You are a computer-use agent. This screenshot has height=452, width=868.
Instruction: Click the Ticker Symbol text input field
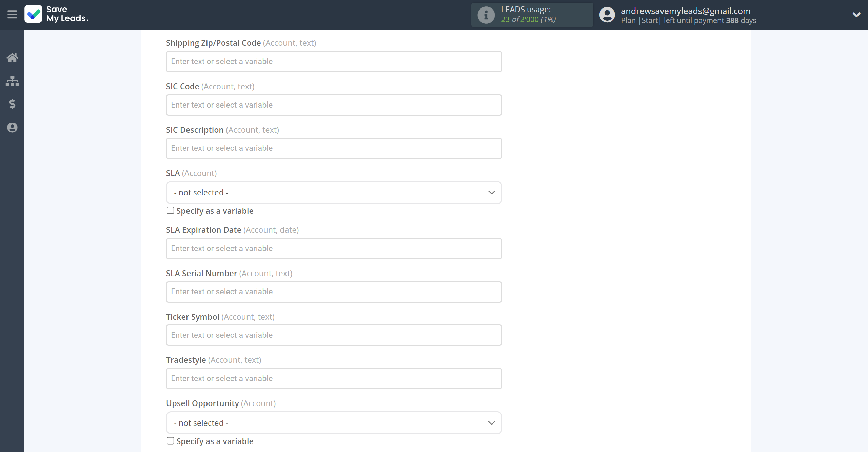click(x=334, y=335)
